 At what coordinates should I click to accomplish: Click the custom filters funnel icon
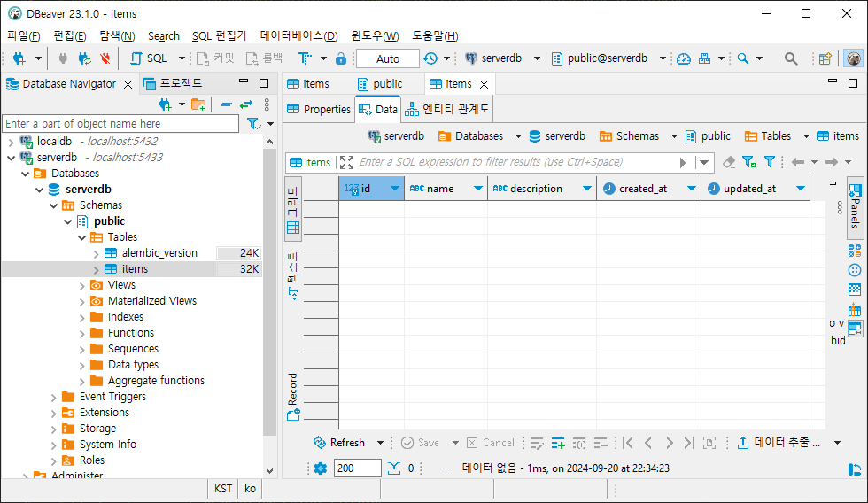770,162
